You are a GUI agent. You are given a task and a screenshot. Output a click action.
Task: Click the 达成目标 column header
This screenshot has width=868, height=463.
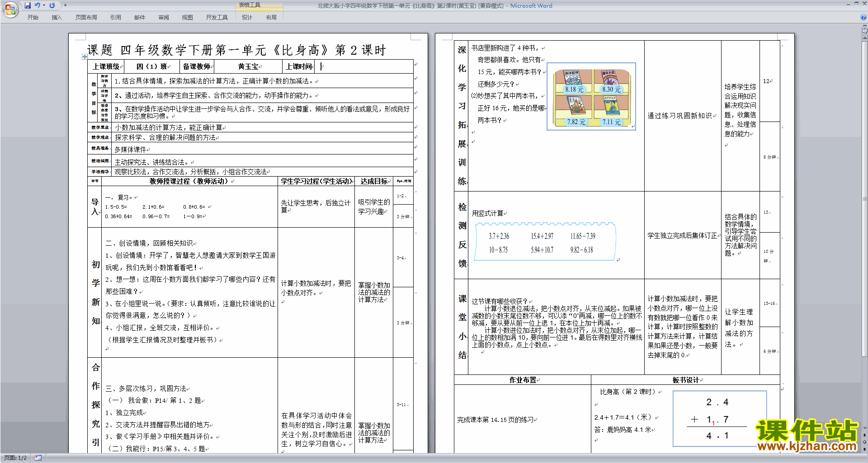click(374, 181)
